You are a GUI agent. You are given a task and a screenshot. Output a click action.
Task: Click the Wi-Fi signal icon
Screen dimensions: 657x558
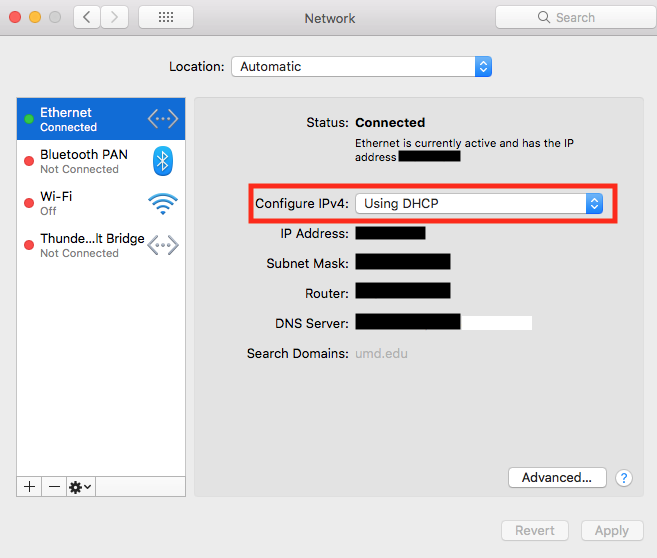coord(162,203)
